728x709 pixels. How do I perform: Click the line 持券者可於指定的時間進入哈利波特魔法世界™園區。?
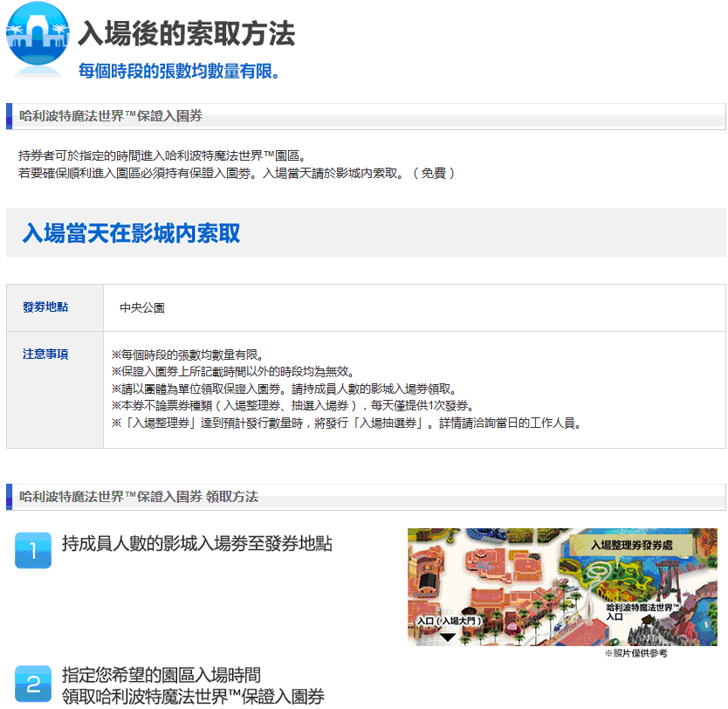pyautogui.click(x=161, y=155)
